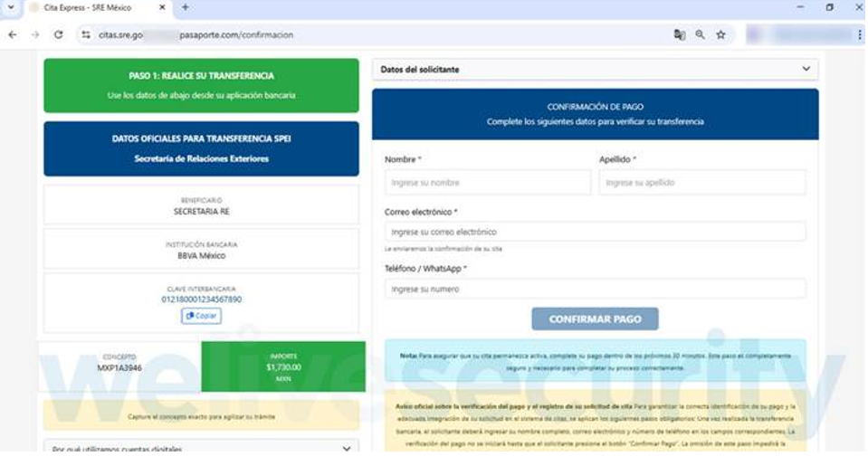Click the Copiar button under CLABE
Viewport: 868px width, 466px height.
click(x=201, y=316)
